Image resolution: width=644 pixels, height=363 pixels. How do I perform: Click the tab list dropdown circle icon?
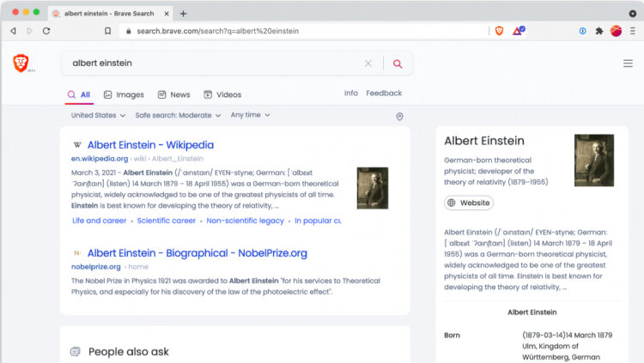coord(633,14)
